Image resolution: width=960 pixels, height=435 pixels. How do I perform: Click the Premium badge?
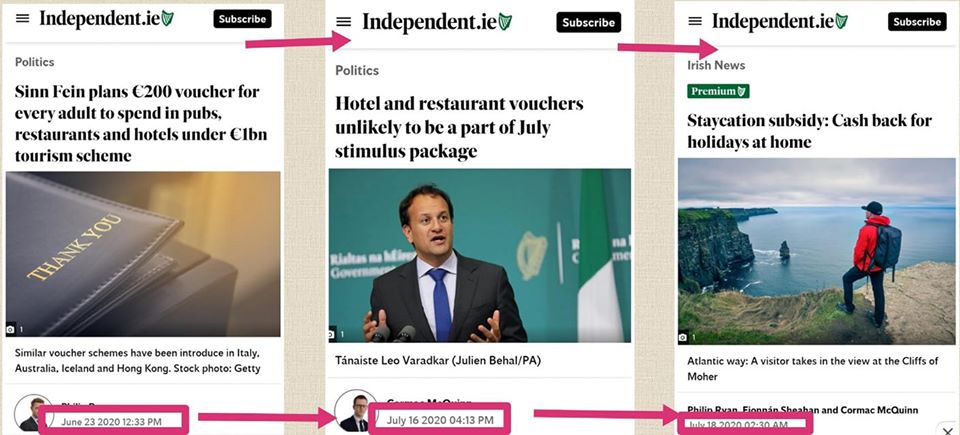pyautogui.click(x=718, y=91)
